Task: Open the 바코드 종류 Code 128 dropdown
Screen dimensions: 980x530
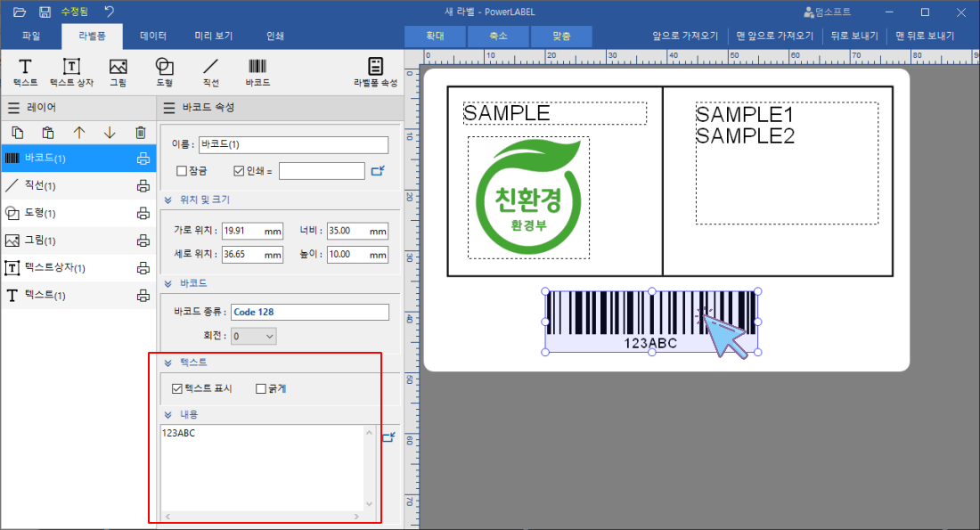Action: click(309, 312)
